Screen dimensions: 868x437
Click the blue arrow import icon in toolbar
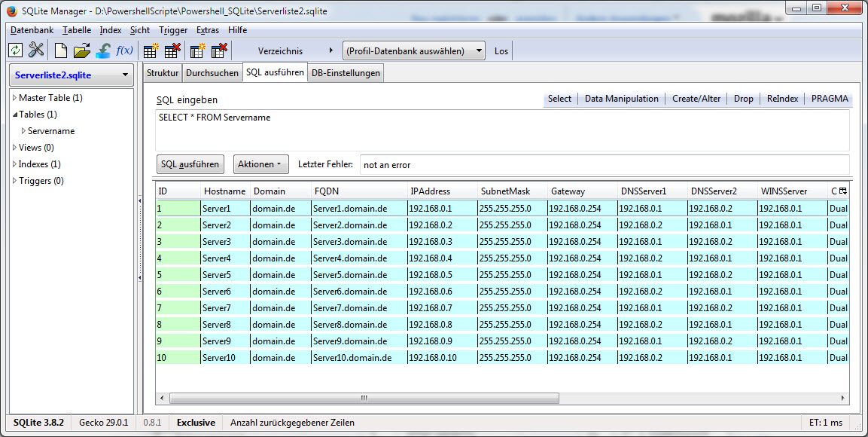click(104, 50)
